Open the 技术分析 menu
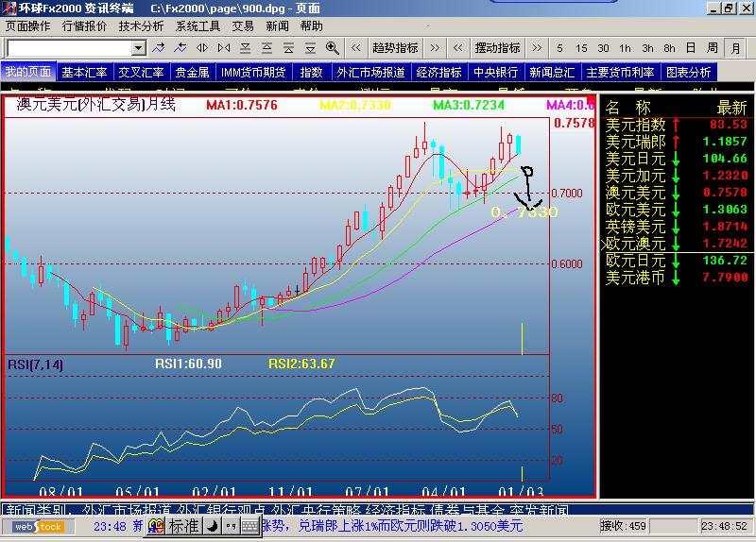The image size is (756, 542). point(141,26)
